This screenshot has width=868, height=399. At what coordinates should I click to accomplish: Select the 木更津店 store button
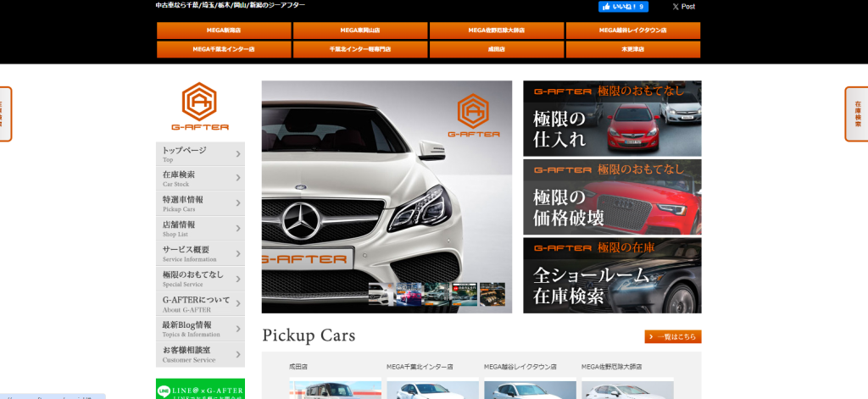(x=633, y=50)
